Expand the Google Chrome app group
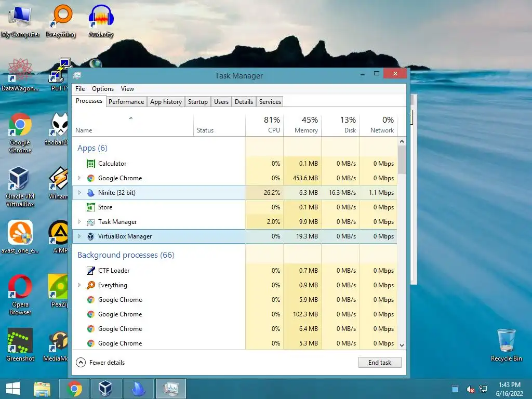532x399 pixels. tap(79, 178)
